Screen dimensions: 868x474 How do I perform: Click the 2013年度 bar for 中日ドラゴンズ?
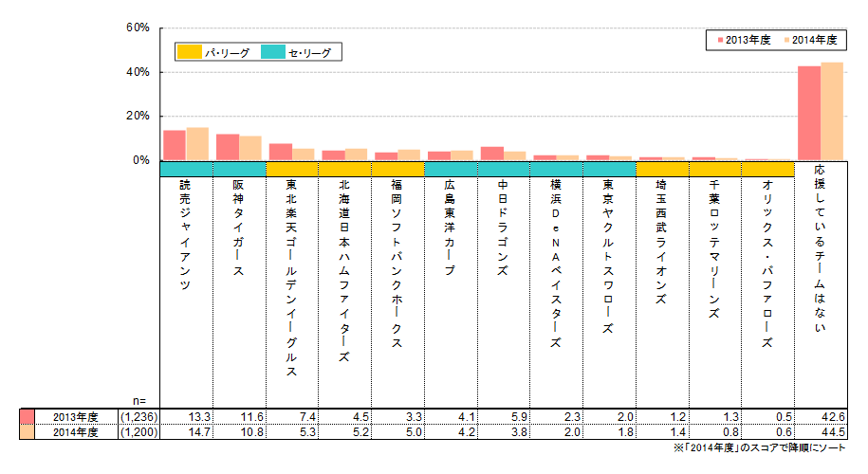pyautogui.click(x=492, y=154)
